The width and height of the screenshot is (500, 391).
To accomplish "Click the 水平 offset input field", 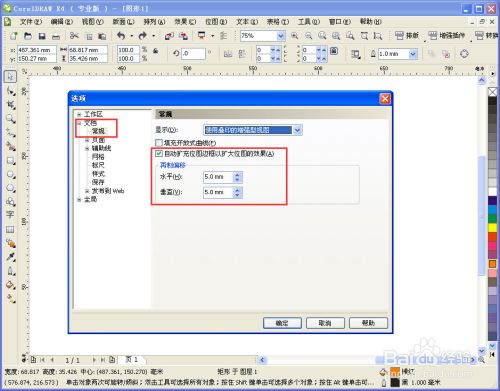I will (218, 177).
